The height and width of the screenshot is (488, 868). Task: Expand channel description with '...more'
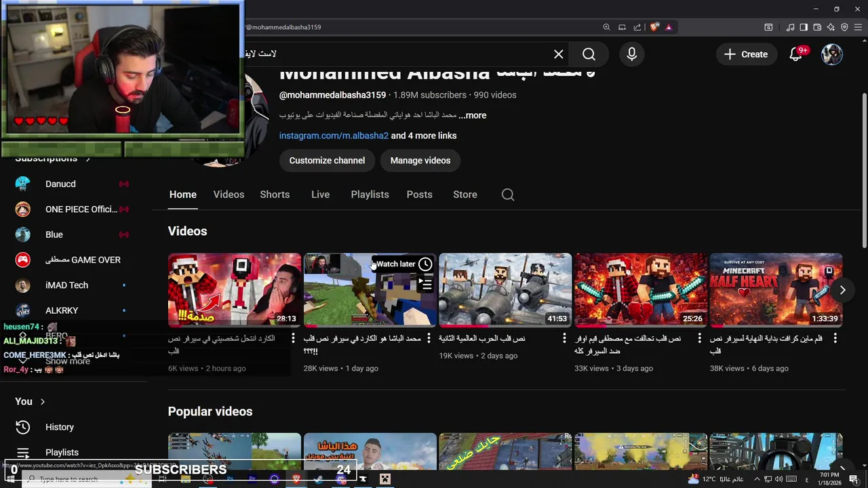point(473,115)
